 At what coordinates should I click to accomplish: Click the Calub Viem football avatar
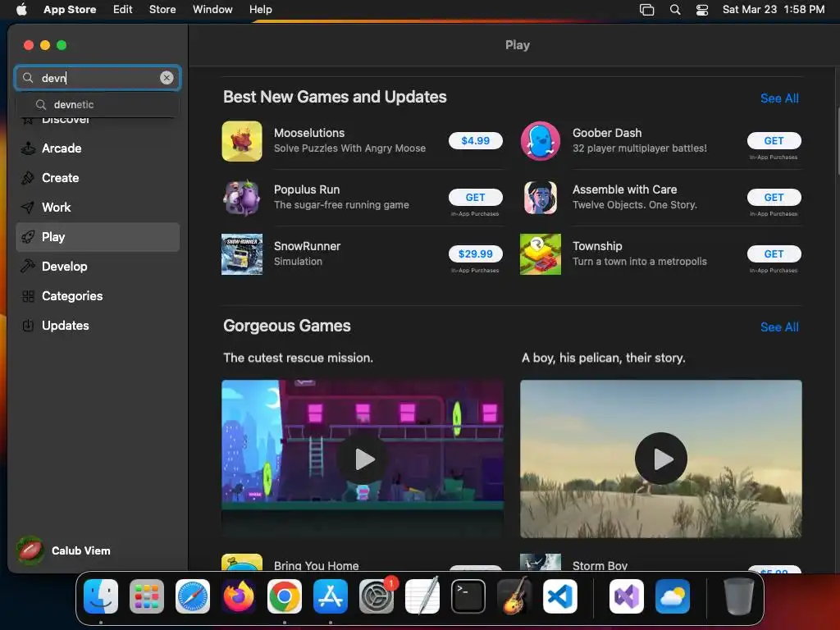[x=30, y=550]
